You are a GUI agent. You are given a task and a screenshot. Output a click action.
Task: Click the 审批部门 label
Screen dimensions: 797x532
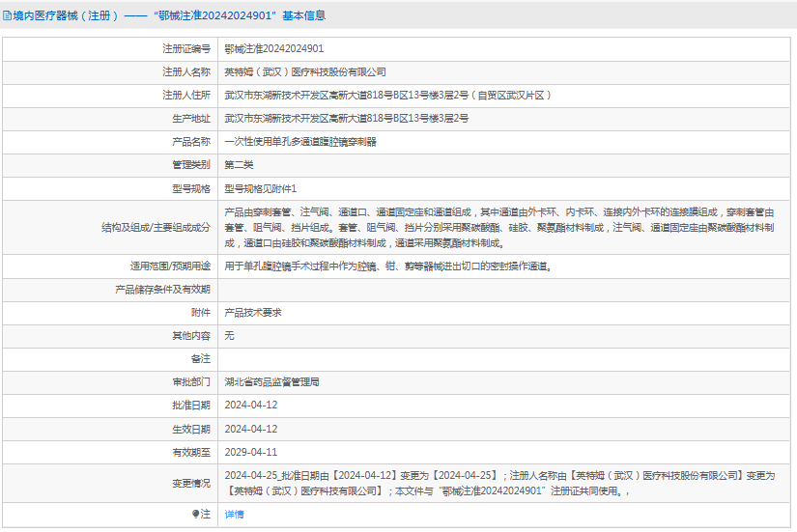pos(191,382)
